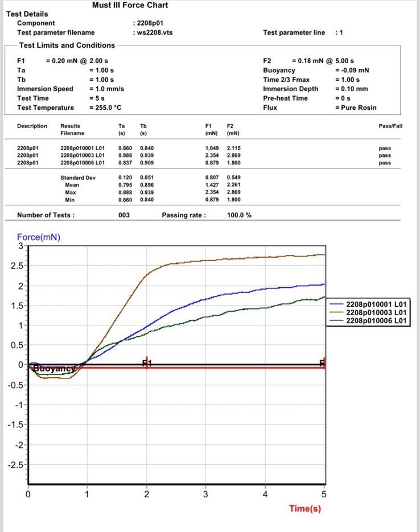Image resolution: width=420 pixels, height=532 pixels.
Task: Click the red marker at the chart's 5-second end
Action: tap(323, 364)
